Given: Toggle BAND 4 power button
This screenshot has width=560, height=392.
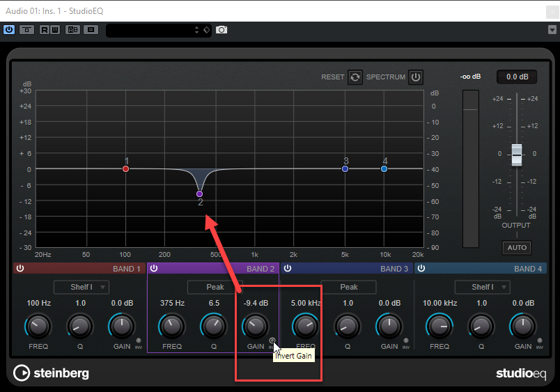Looking at the screenshot, I should [421, 268].
